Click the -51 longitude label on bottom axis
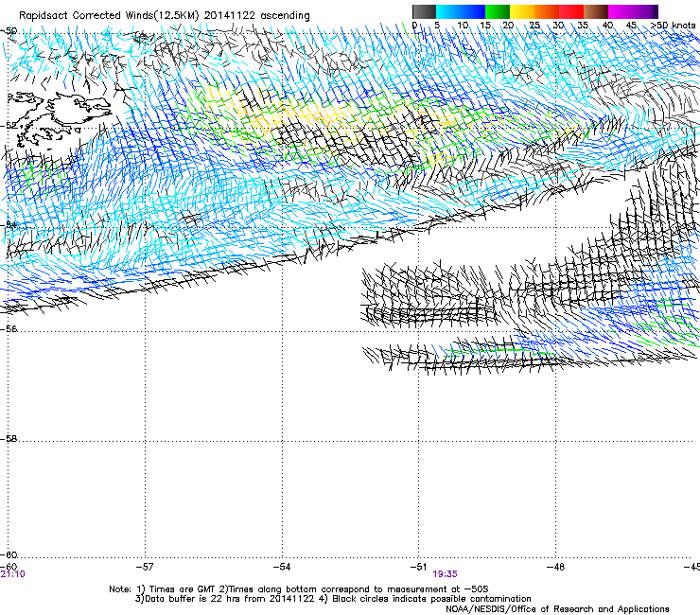 (x=418, y=567)
